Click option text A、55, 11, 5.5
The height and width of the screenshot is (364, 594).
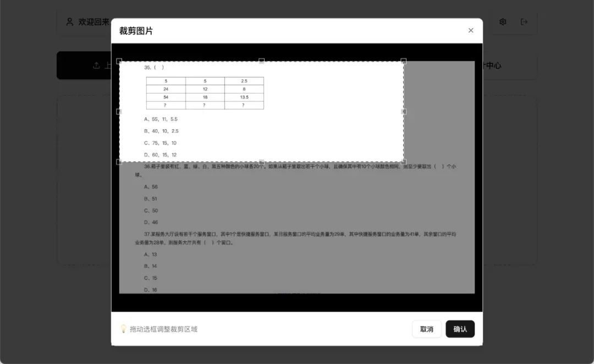(161, 119)
